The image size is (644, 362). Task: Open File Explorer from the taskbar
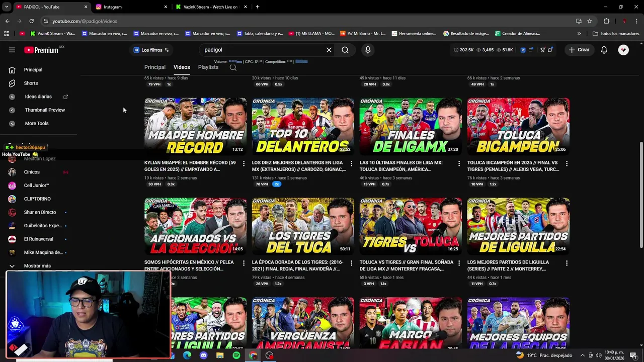point(220,355)
